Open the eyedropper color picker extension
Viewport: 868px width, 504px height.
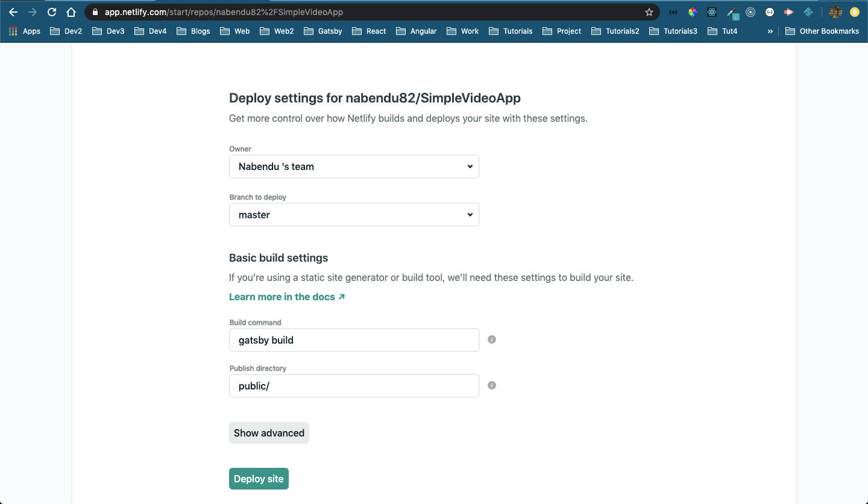[x=732, y=13]
